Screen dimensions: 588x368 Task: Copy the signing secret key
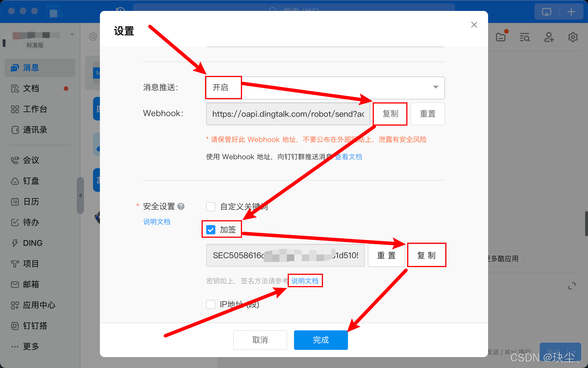point(426,255)
